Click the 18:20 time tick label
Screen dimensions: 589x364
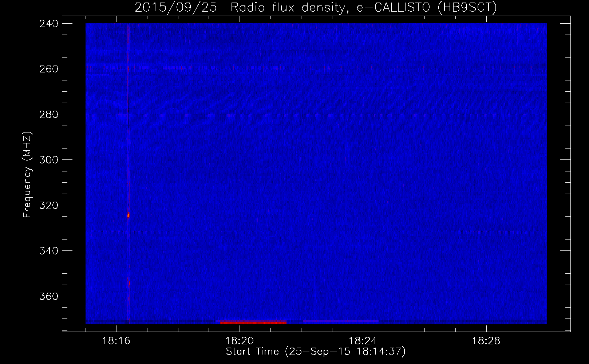240,341
